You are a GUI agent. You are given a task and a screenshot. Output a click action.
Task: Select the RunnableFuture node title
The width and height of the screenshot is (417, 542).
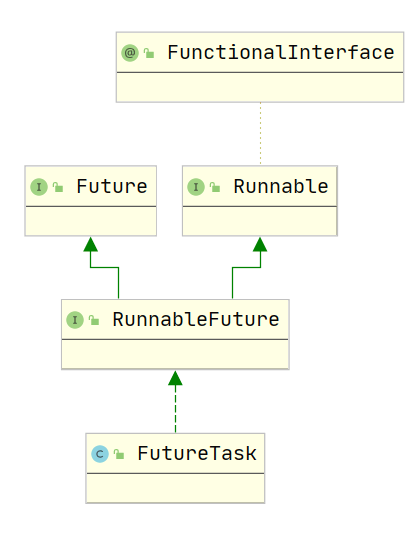pyautogui.click(x=196, y=319)
